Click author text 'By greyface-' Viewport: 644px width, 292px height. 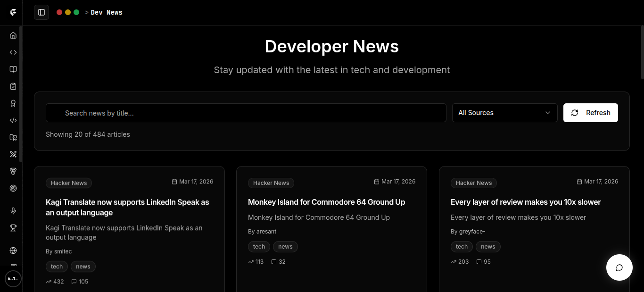point(468,232)
